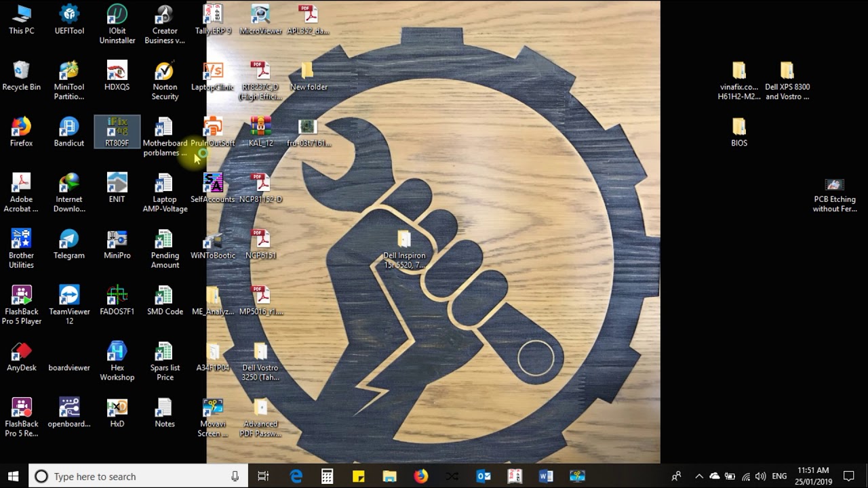Viewport: 868px width, 488px height.
Task: Open NCP6151 PDF datasheet
Action: tap(261, 245)
